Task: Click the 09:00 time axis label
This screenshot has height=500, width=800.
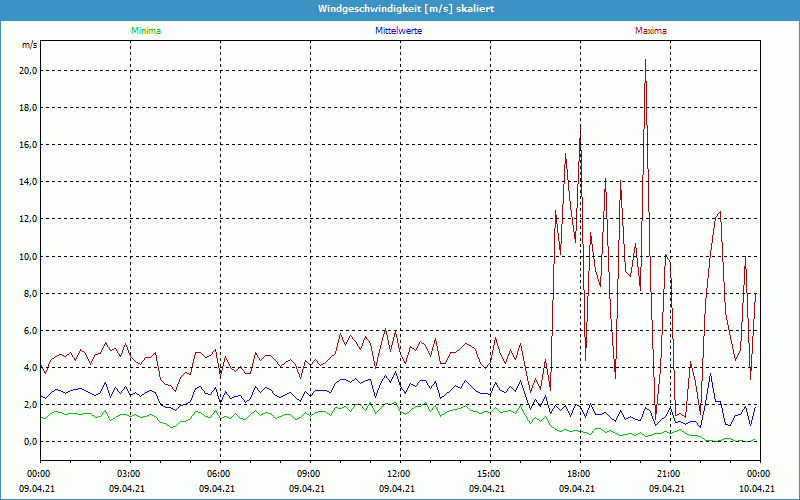Action: pos(308,473)
